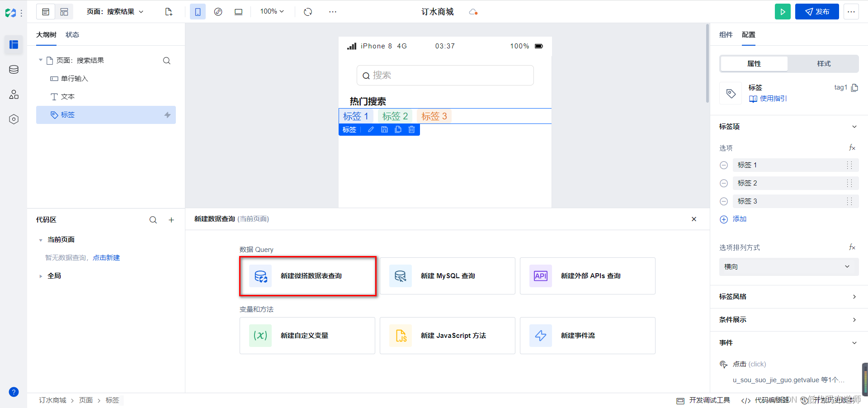The width and height of the screenshot is (868, 408).
Task: Select the 样式 segment
Action: [824, 64]
